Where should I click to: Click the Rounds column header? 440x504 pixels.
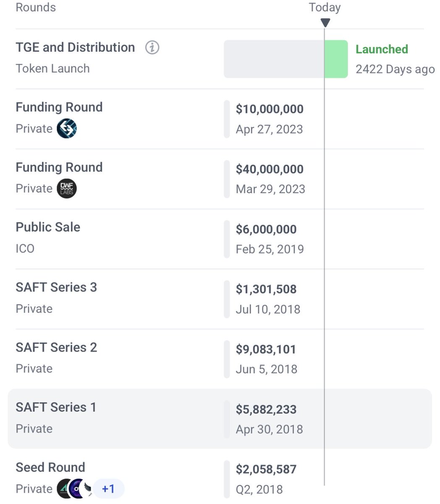[x=36, y=8]
